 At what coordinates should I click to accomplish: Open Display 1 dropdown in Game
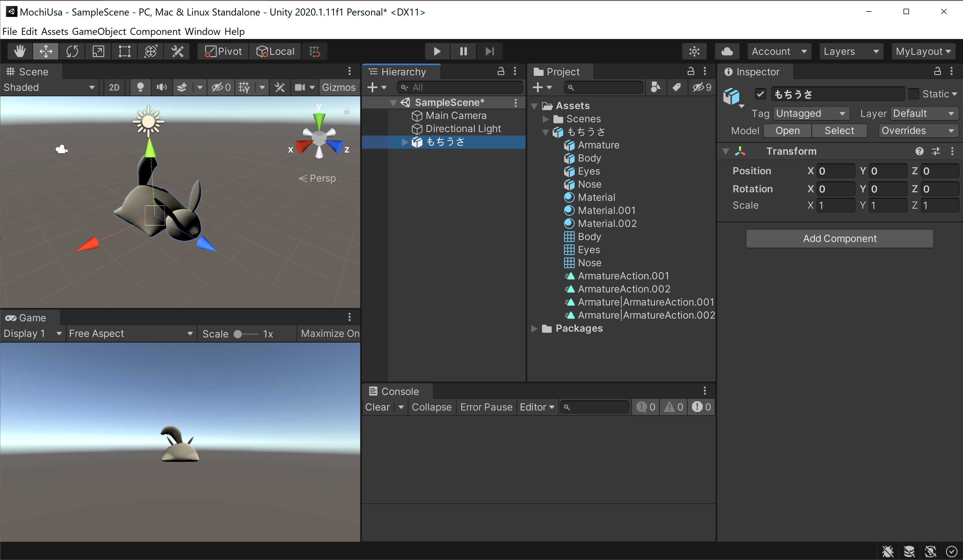[x=32, y=334]
